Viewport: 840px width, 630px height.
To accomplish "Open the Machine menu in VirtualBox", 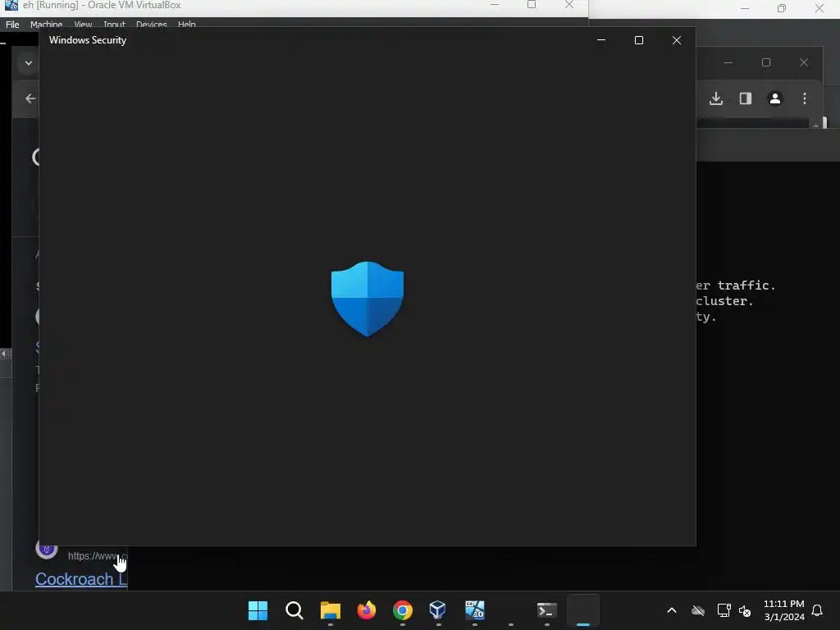I will point(46,24).
